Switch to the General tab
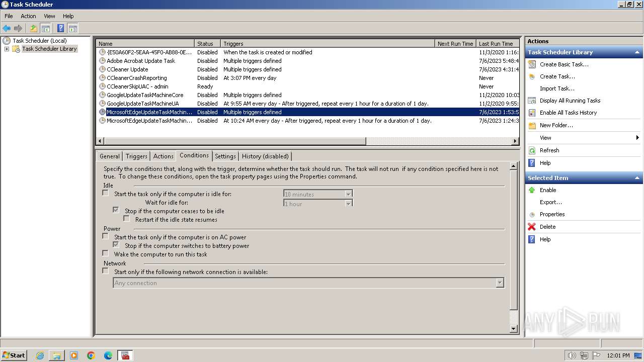Screen dimensions: 644x362 click(110, 156)
